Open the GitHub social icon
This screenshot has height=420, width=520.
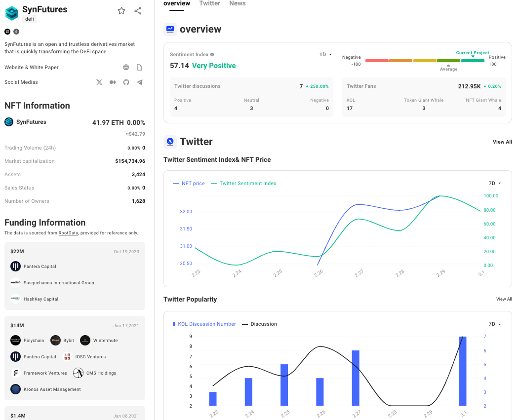[x=126, y=82]
